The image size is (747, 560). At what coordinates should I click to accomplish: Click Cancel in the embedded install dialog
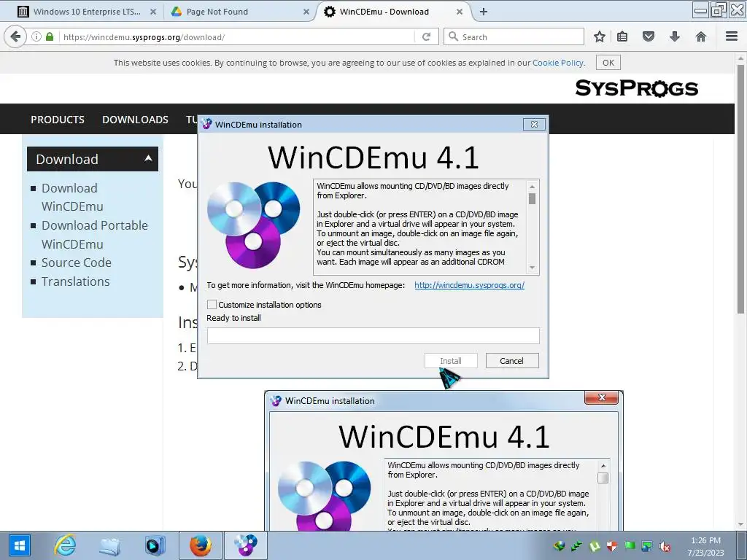click(x=511, y=360)
